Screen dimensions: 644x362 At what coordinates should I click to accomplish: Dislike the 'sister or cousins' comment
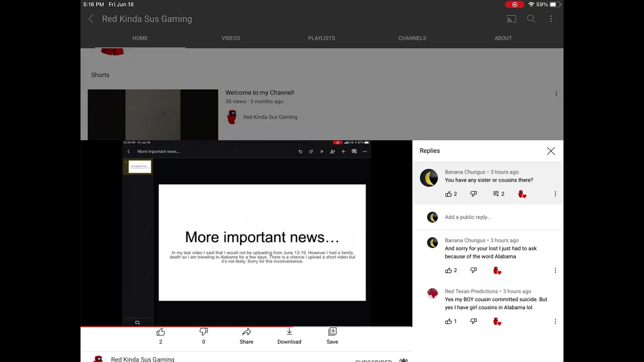click(473, 194)
